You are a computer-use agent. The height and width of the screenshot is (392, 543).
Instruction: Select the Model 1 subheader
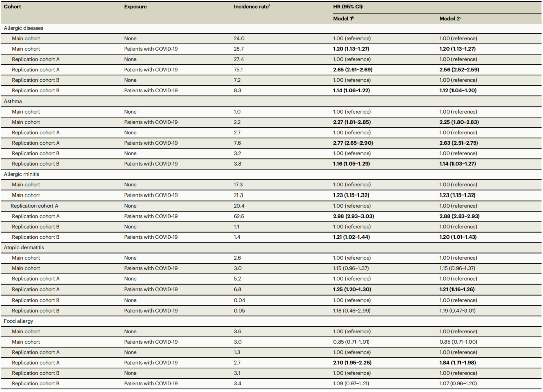click(x=346, y=18)
